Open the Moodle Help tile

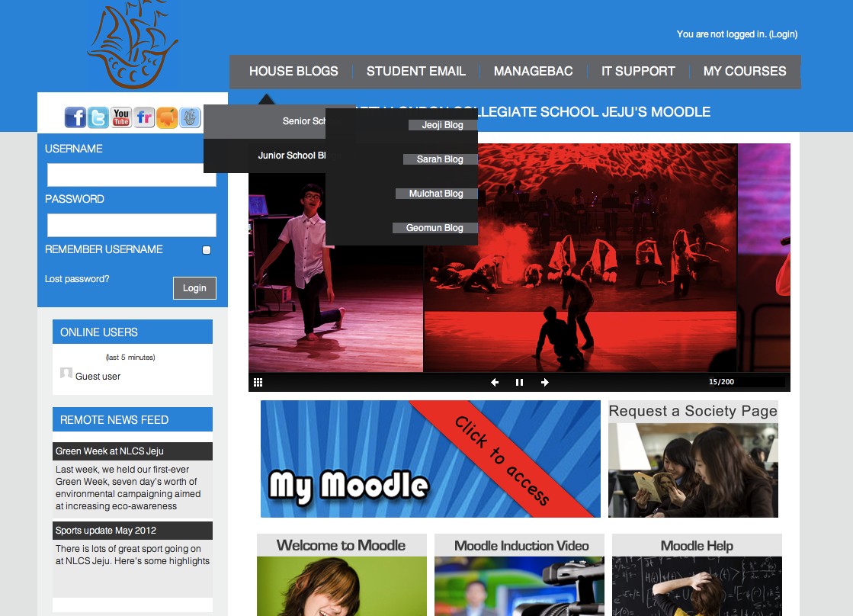tap(697, 575)
